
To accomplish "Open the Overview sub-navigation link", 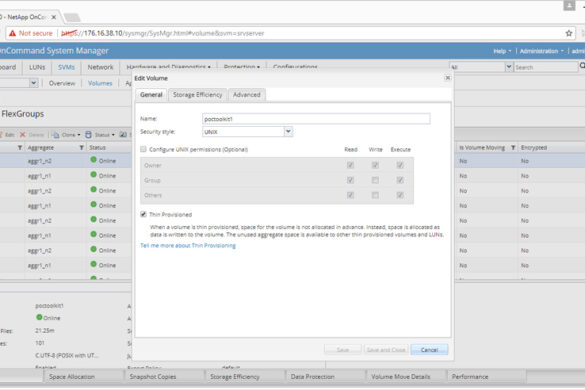I will (62, 83).
